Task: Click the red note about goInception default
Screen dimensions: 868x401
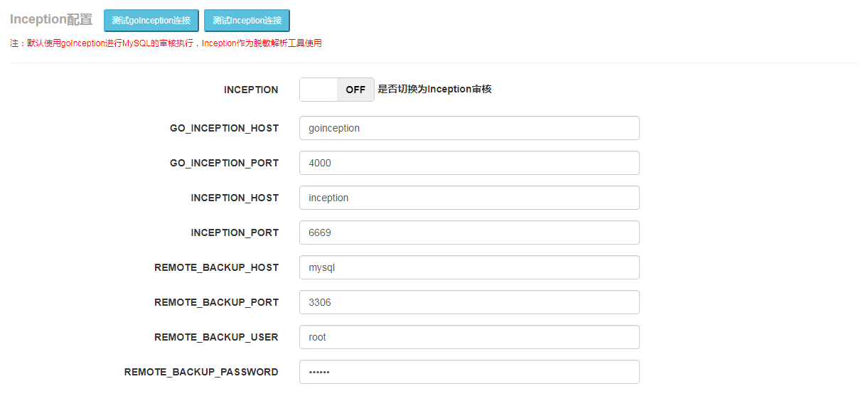Action: tap(166, 43)
